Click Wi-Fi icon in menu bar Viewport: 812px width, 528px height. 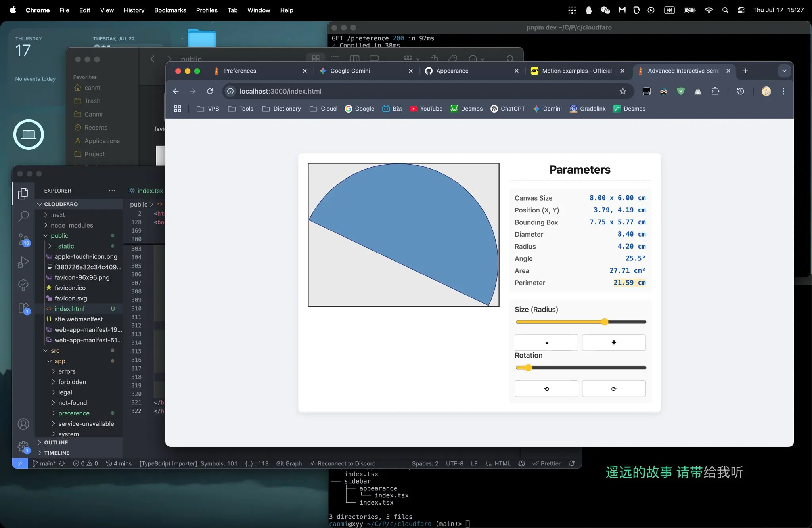(x=709, y=10)
